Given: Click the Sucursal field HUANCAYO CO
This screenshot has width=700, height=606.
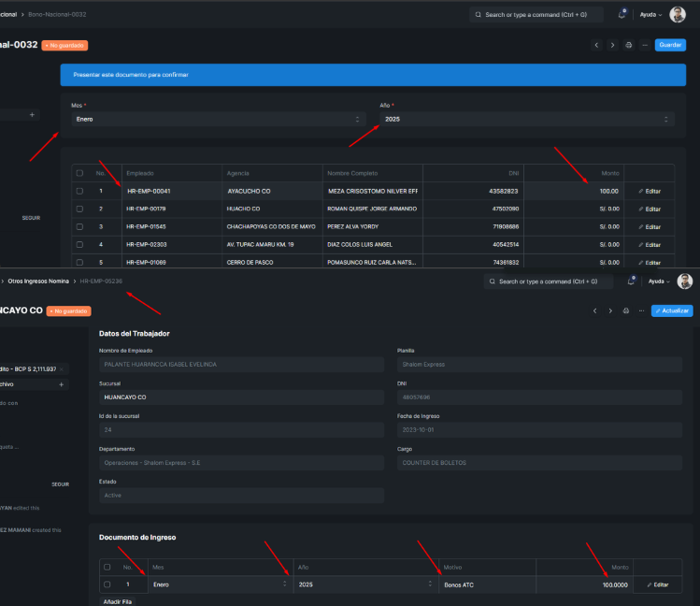Looking at the screenshot, I should click(241, 397).
